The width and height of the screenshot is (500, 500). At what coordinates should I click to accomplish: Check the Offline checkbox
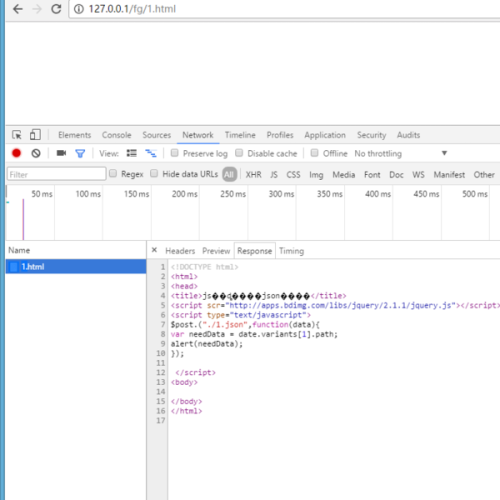(x=314, y=153)
